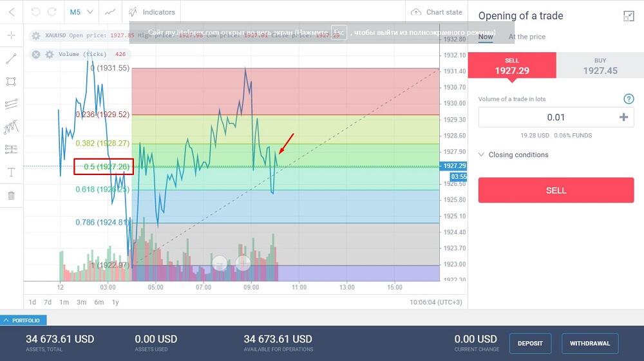Click the 0 (1931.55) Fibonacci label
Image resolution: width=644 pixels, height=361 pixels.
110,68
